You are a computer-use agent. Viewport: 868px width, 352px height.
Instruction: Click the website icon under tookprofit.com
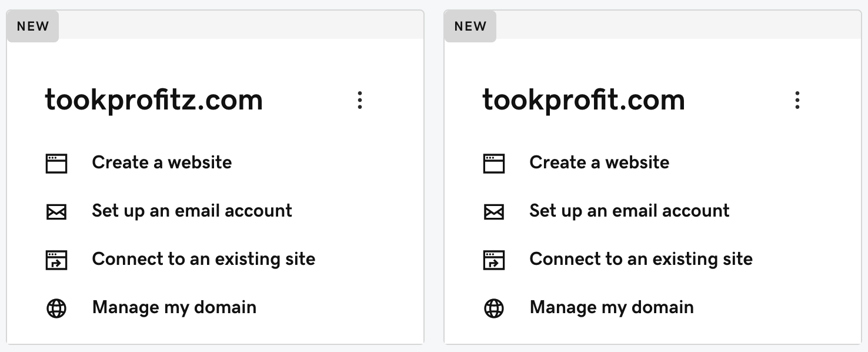coord(494,163)
